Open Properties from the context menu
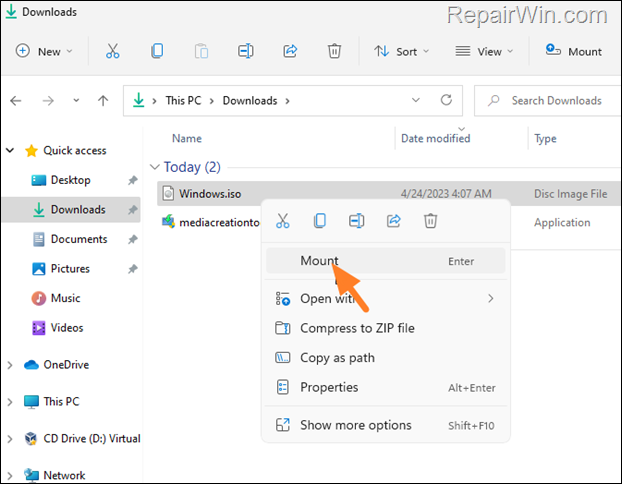The image size is (622, 484). point(386,387)
